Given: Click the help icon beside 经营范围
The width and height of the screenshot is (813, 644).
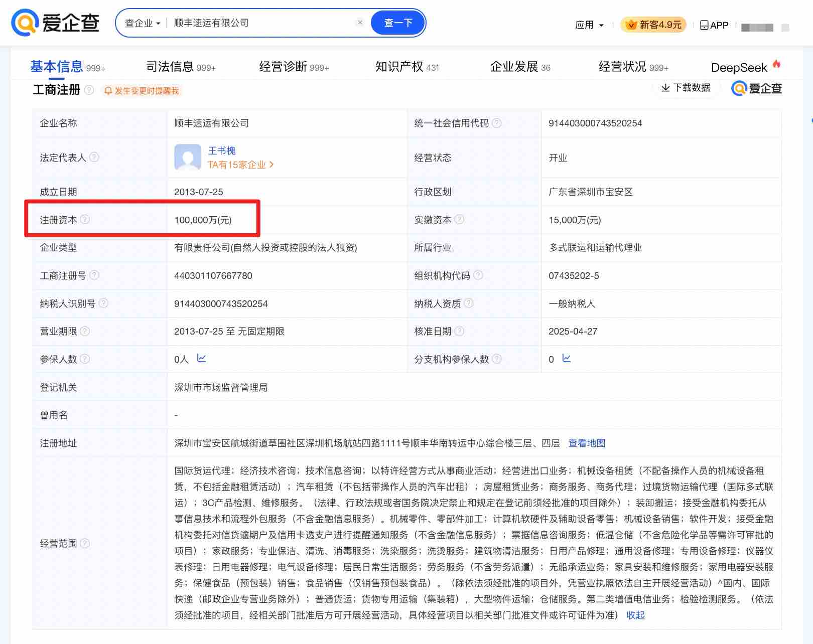Looking at the screenshot, I should [x=85, y=543].
